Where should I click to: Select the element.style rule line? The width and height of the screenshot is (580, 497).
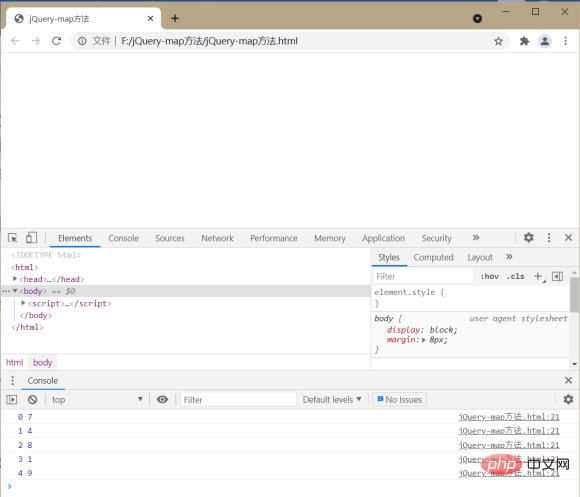[x=409, y=292]
